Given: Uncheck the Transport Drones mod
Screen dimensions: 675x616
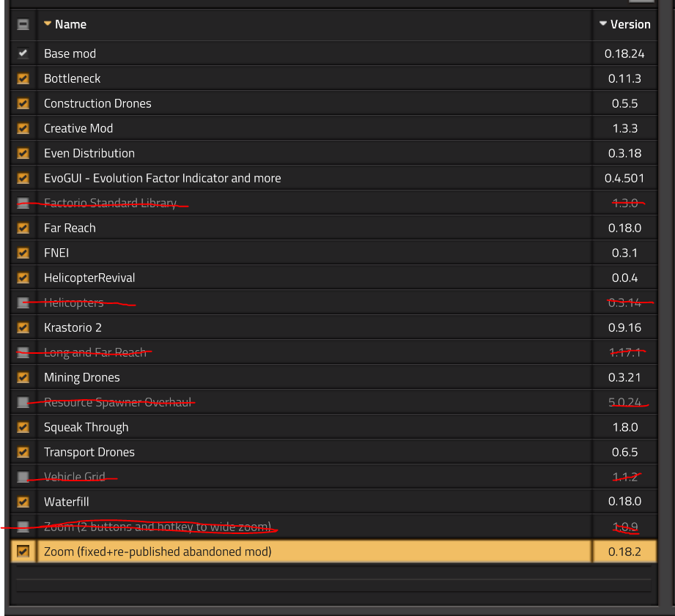Looking at the screenshot, I should click(23, 453).
